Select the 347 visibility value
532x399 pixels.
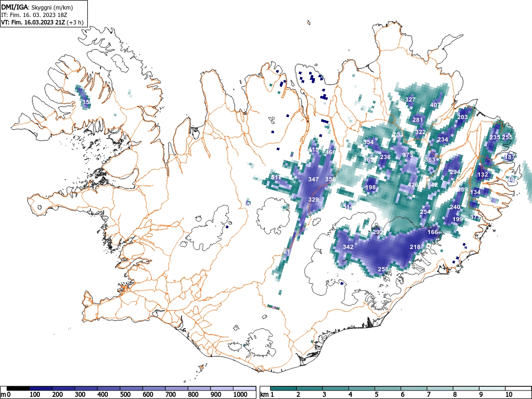(x=313, y=179)
